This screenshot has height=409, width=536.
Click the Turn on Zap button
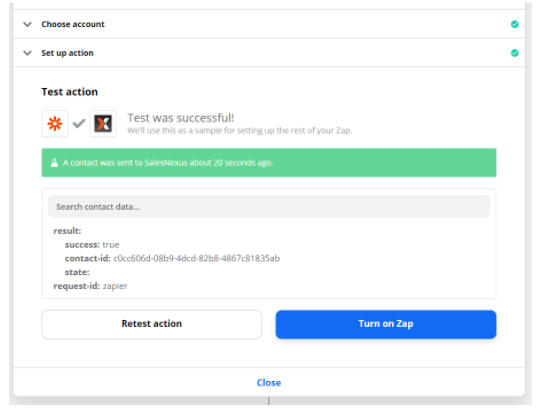[x=386, y=324]
